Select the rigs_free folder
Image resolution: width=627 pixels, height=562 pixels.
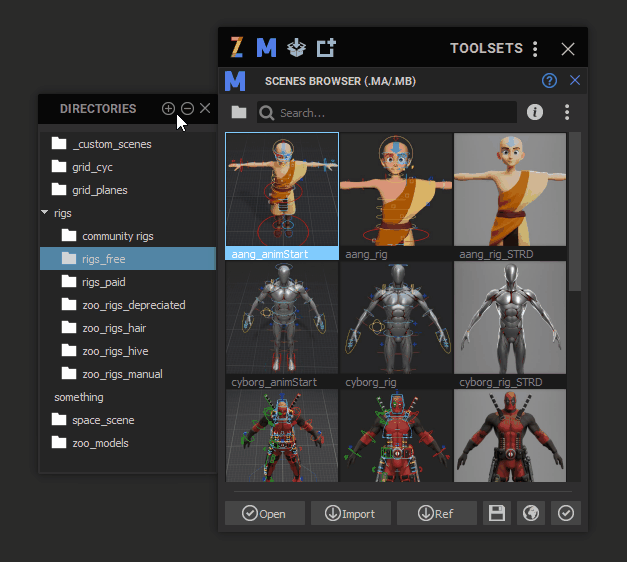[x=128, y=259]
